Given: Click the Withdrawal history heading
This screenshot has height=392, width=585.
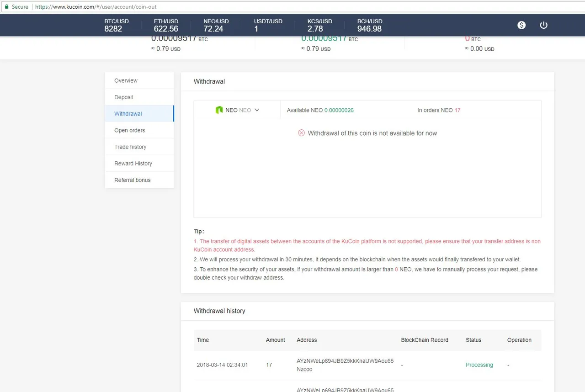Looking at the screenshot, I should (x=219, y=311).
